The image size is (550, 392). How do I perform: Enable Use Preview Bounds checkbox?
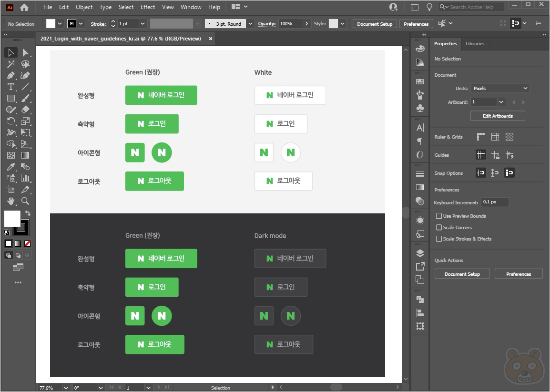click(x=439, y=216)
